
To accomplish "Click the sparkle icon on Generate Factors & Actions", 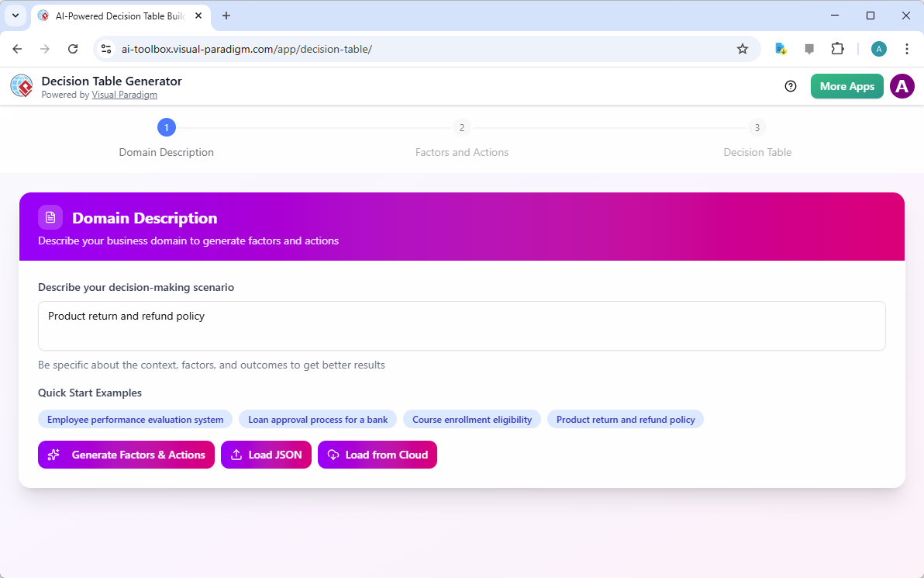I will [53, 455].
